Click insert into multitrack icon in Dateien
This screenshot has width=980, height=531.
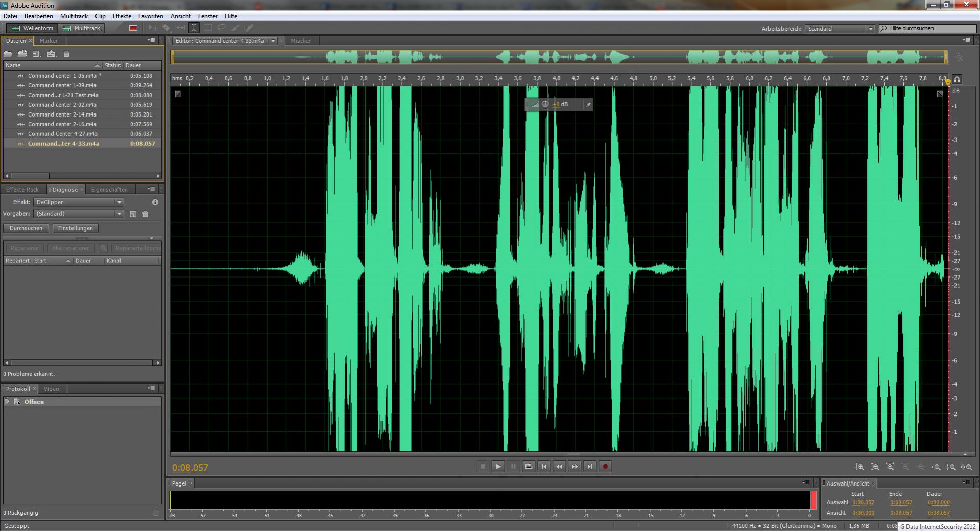[x=51, y=54]
